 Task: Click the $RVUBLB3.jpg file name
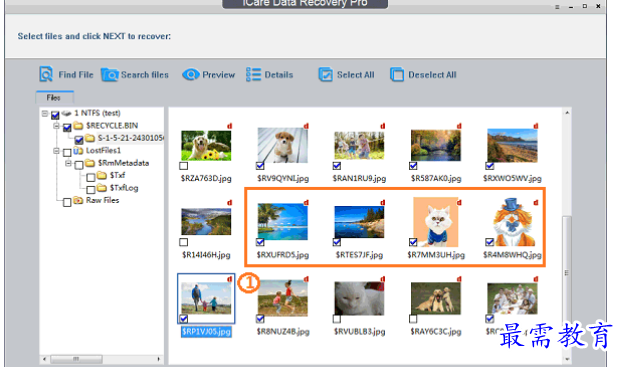359,331
